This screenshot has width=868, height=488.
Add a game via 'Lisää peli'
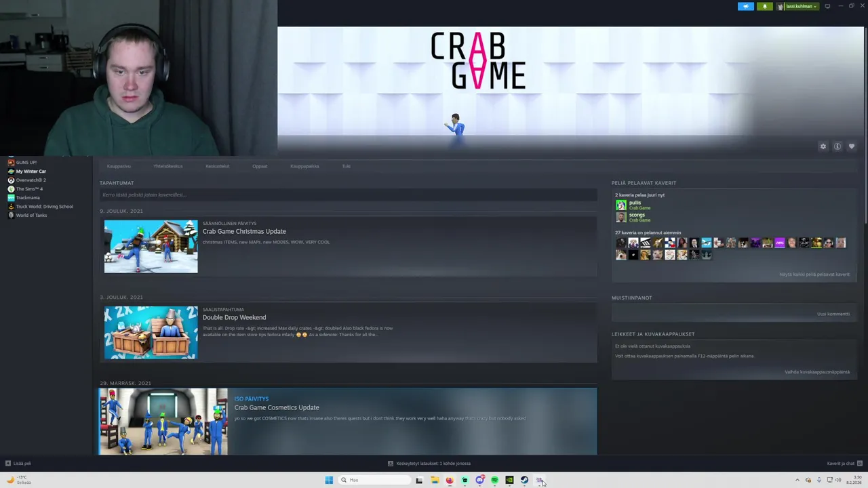pyautogui.click(x=18, y=464)
